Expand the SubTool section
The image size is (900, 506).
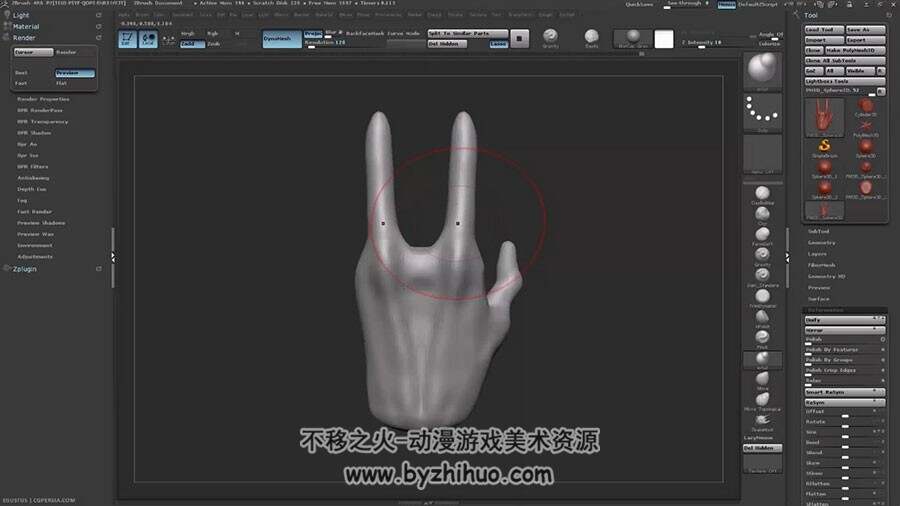818,231
